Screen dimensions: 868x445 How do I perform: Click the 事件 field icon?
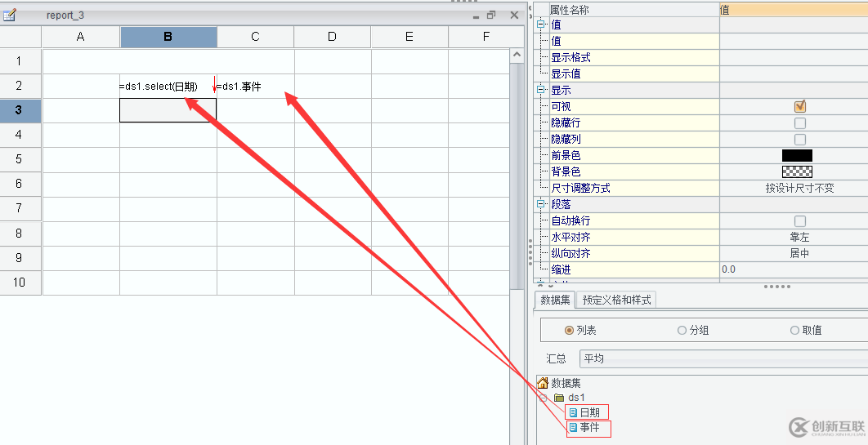click(x=573, y=427)
